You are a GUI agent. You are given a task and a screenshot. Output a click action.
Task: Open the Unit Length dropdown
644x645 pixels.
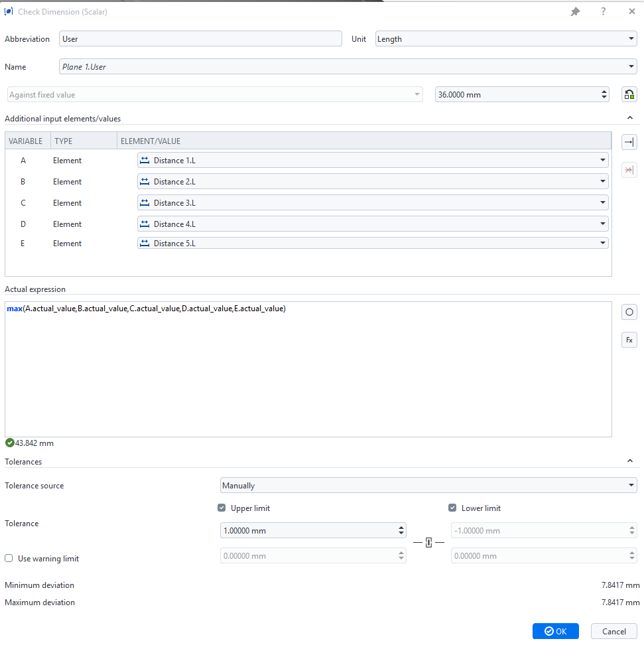505,39
